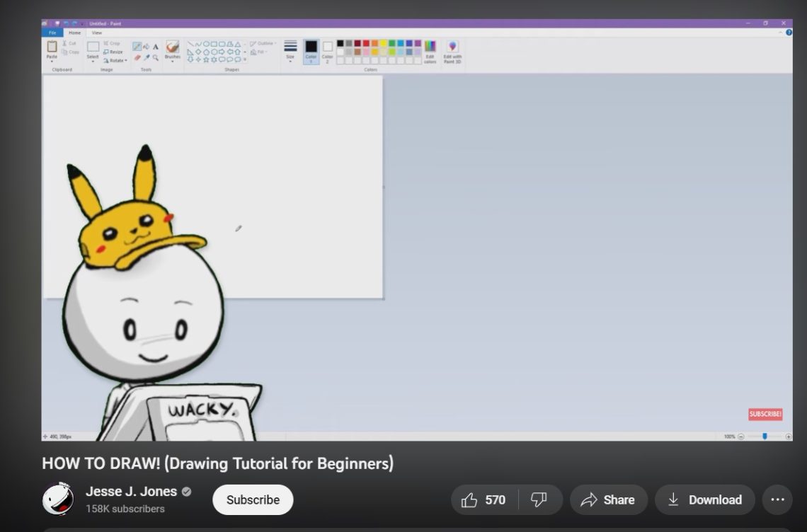The height and width of the screenshot is (532, 807).
Task: Give the video a thumbs up
Action: (469, 499)
